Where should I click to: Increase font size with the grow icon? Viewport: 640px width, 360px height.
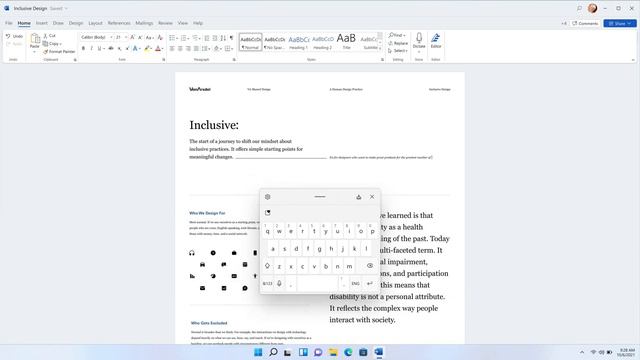tap(132, 37)
